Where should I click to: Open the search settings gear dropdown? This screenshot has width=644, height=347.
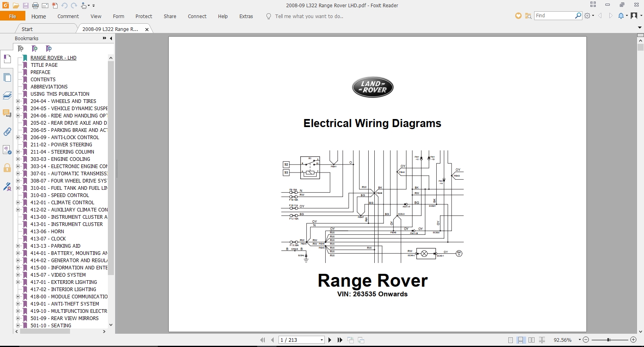point(589,16)
